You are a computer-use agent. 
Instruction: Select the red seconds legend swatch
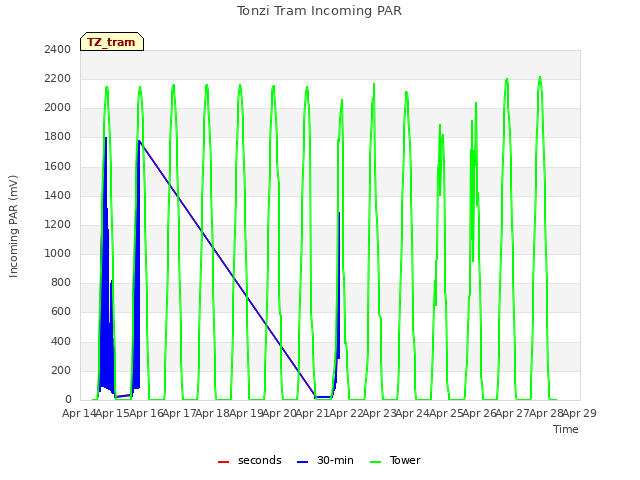point(224,462)
